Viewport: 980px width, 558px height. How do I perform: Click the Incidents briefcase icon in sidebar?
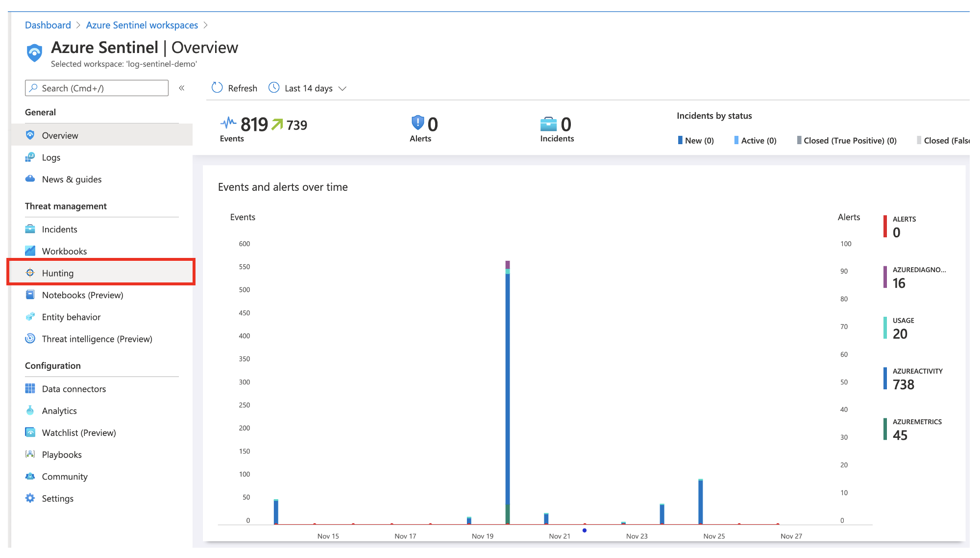(30, 229)
